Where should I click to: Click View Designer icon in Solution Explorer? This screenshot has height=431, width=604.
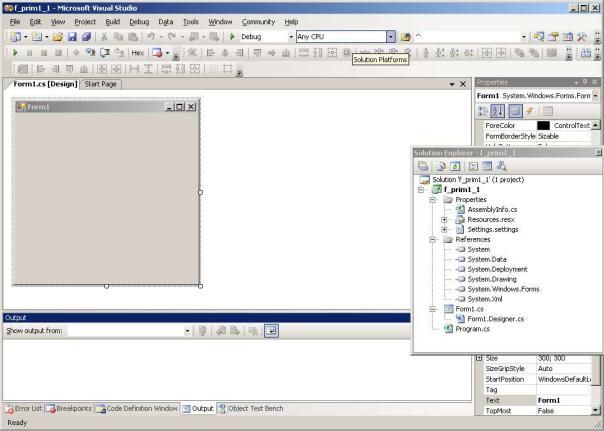click(487, 166)
